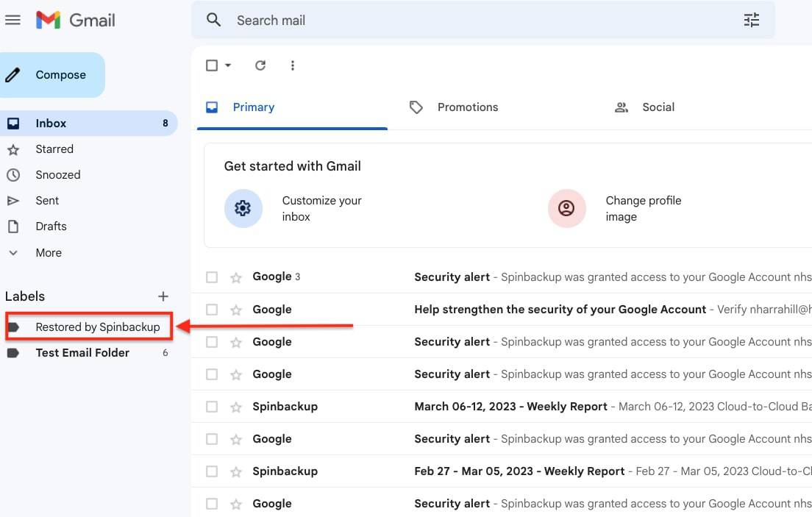This screenshot has height=517, width=812.
Task: Refresh the inbox
Action: coord(260,65)
